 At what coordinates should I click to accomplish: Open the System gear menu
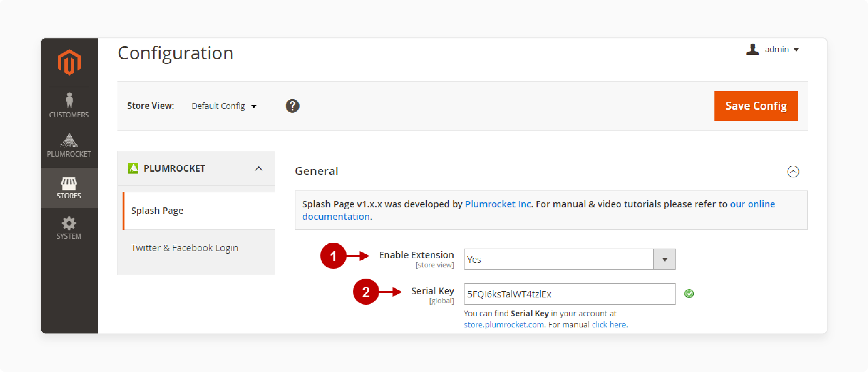(x=69, y=228)
